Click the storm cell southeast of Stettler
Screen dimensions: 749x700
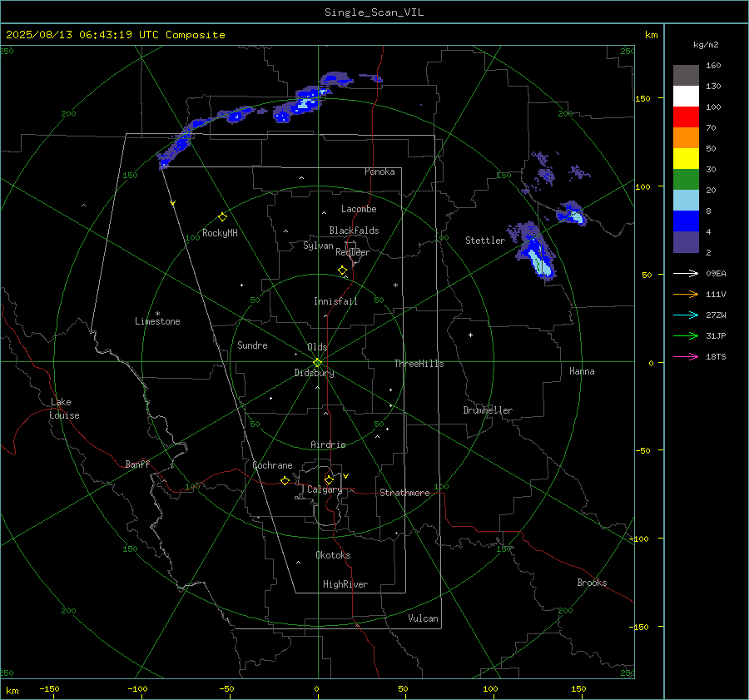(537, 252)
